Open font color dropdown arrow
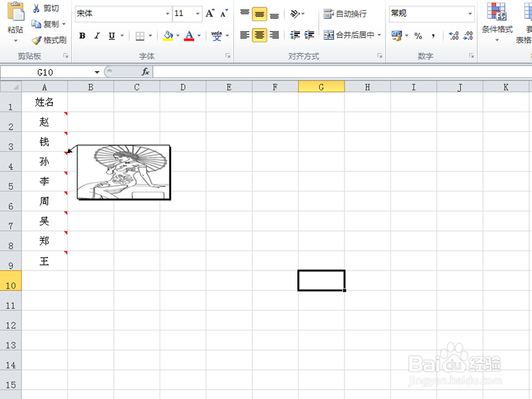The width and height of the screenshot is (532, 399). (199, 35)
